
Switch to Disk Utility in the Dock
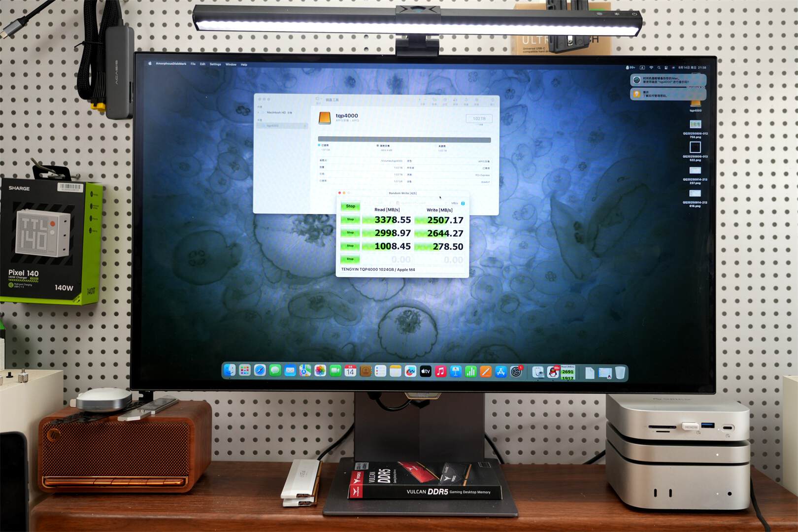click(x=538, y=372)
